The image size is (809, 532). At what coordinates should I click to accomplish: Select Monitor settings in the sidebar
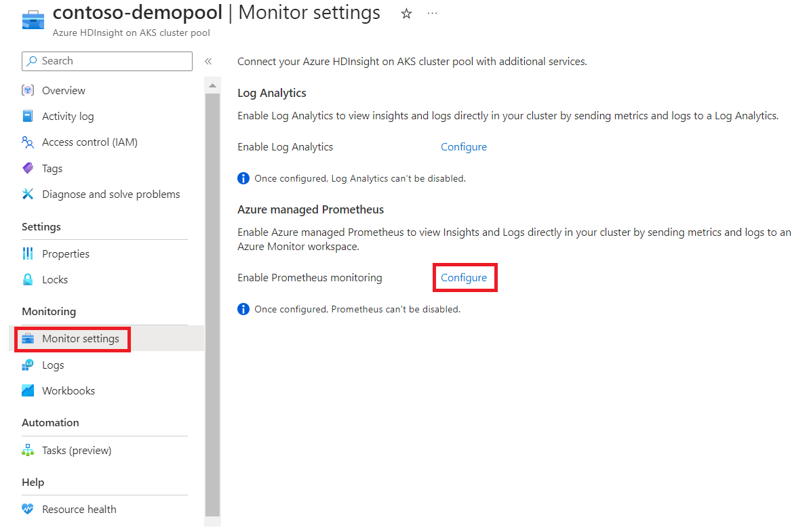(x=73, y=339)
